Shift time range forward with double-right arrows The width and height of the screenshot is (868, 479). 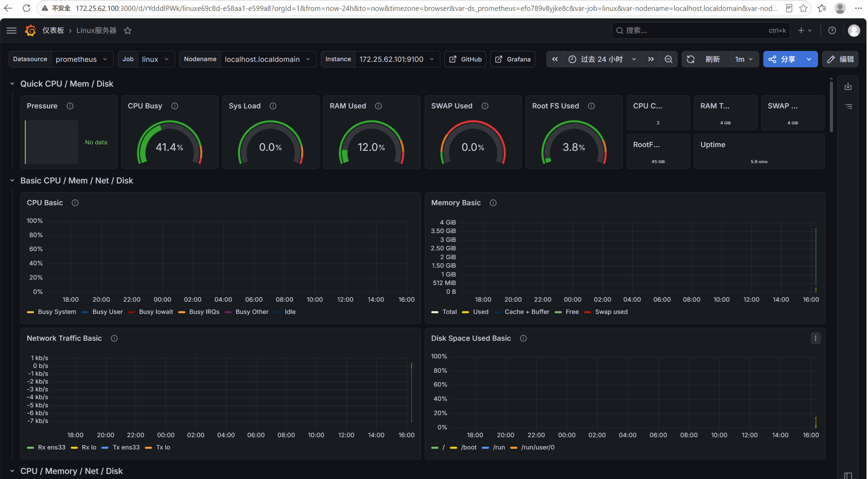(651, 59)
